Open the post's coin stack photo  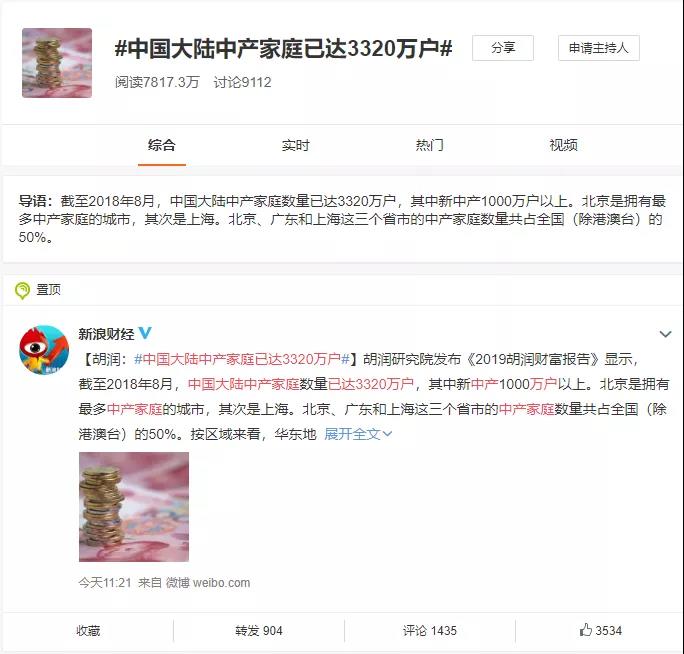(x=134, y=507)
